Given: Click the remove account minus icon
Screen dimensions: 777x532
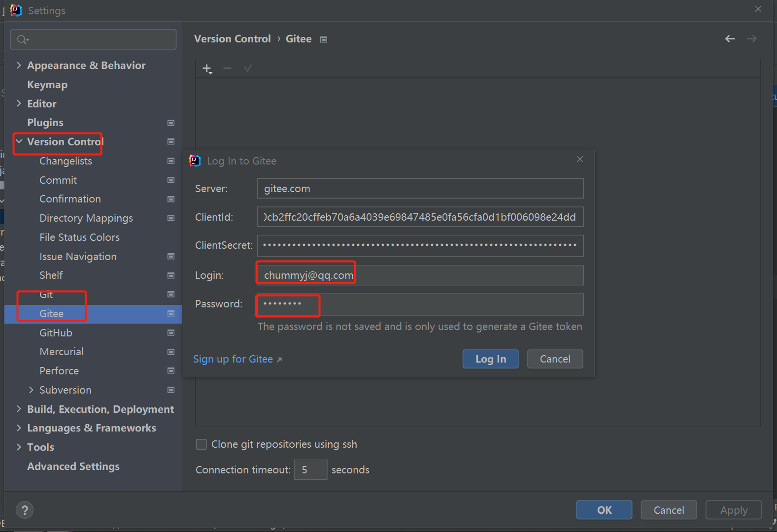Looking at the screenshot, I should pyautogui.click(x=227, y=68).
